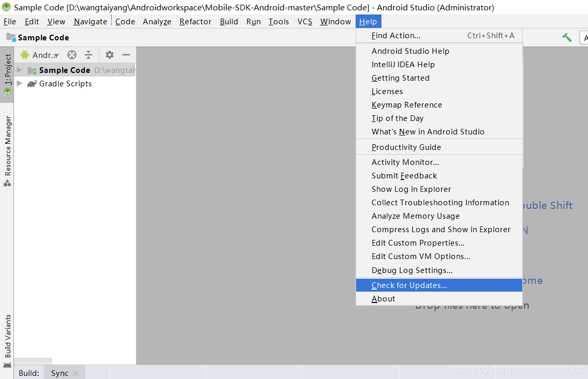This screenshot has width=588, height=379.
Task: Select IntelliJ IDEA Help
Action: point(439,65)
